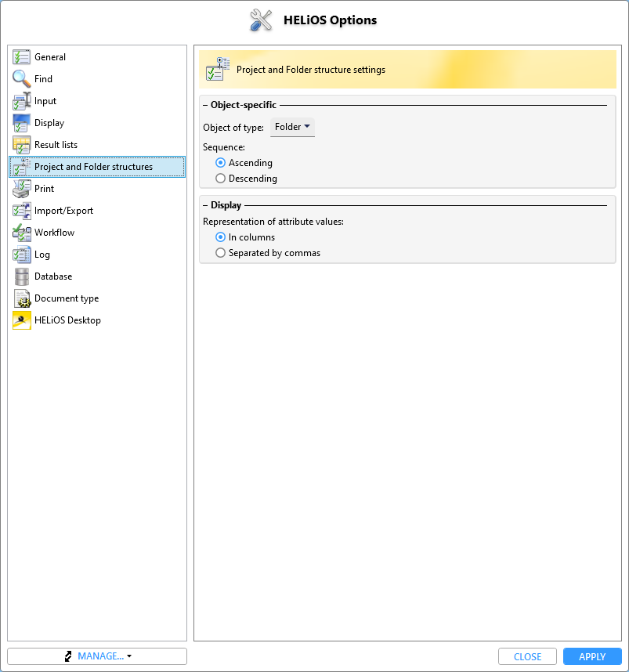Click the Document type icon
This screenshot has width=629, height=672.
[x=21, y=298]
